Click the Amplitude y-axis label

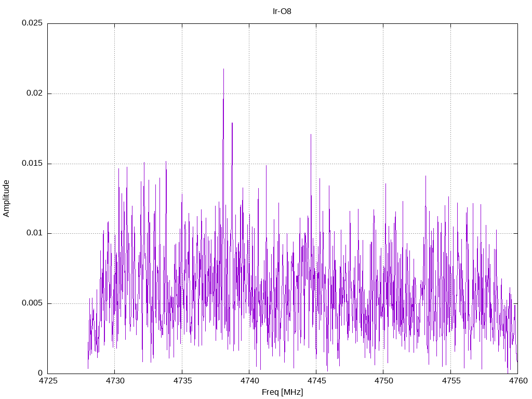pos(6,198)
